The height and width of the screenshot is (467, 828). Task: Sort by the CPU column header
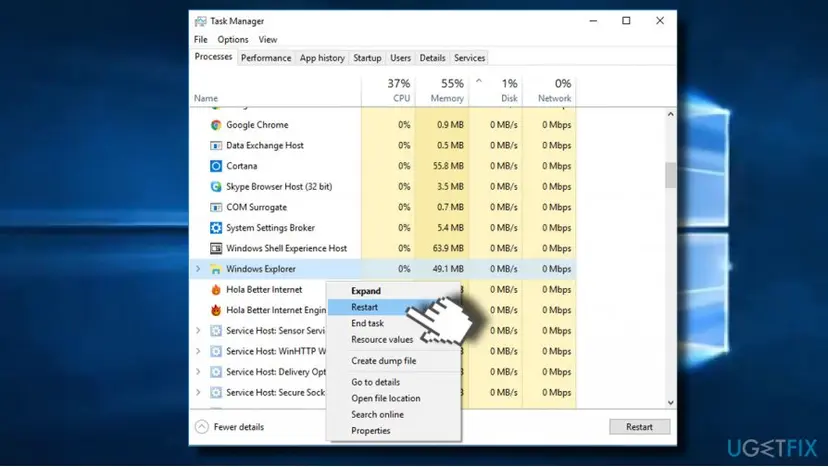click(x=389, y=90)
